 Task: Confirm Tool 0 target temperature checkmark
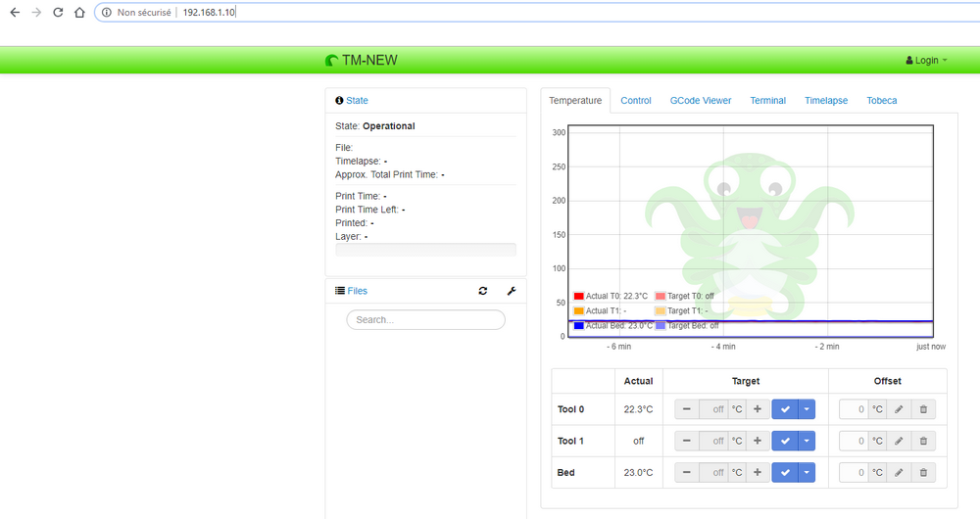(785, 409)
